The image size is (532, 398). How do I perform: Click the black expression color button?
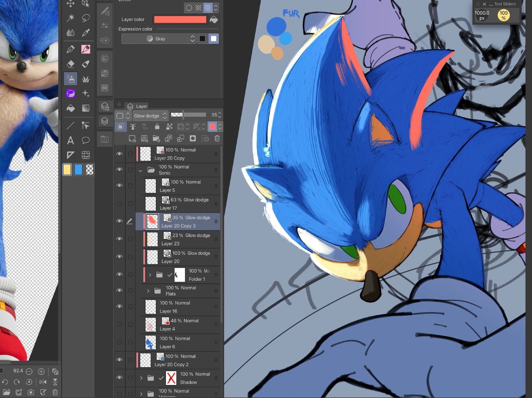click(x=202, y=39)
